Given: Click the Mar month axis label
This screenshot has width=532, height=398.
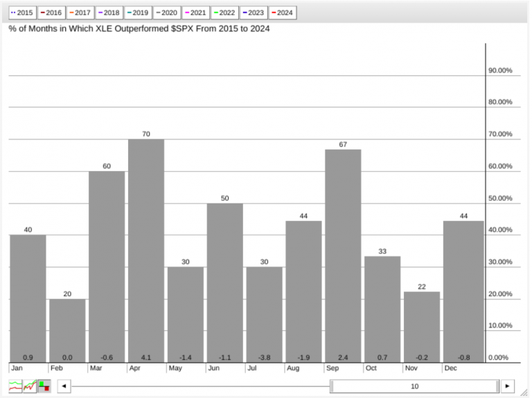Looking at the screenshot, I should [96, 368].
